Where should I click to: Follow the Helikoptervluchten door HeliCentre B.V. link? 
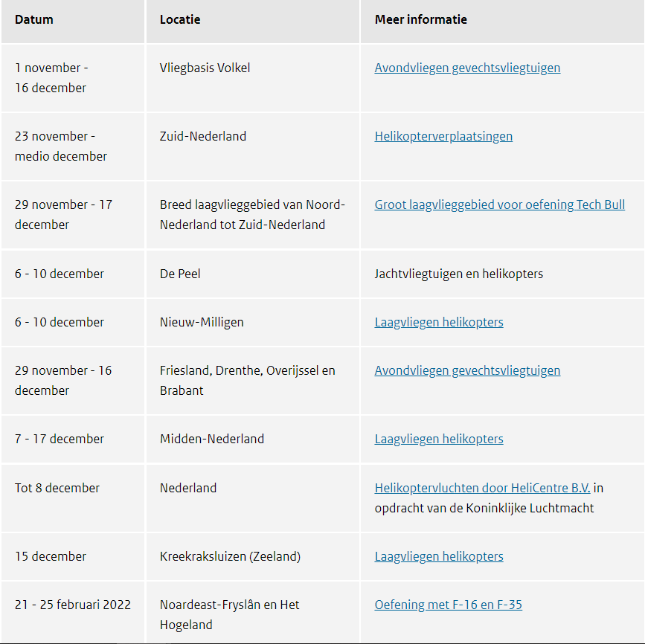pos(482,489)
